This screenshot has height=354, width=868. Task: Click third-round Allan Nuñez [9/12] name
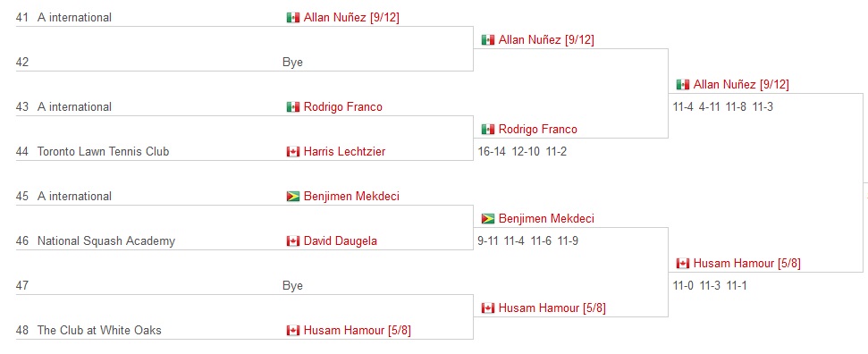pyautogui.click(x=741, y=85)
